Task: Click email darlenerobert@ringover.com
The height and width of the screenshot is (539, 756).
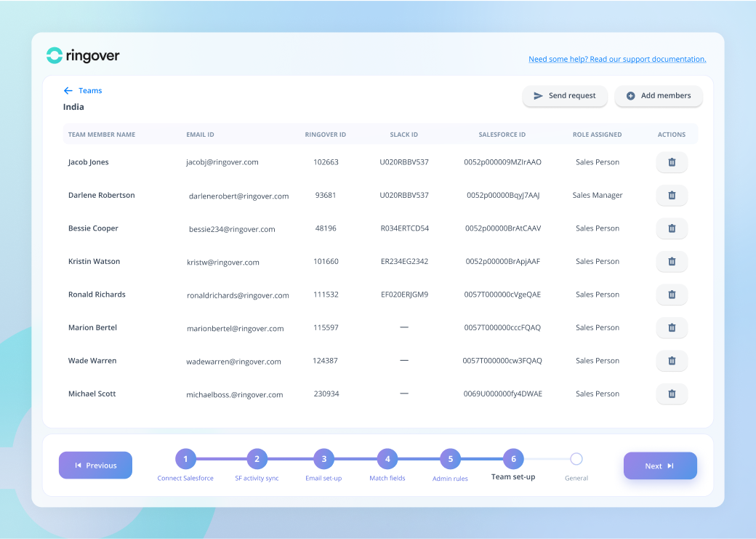Action: [x=238, y=196]
